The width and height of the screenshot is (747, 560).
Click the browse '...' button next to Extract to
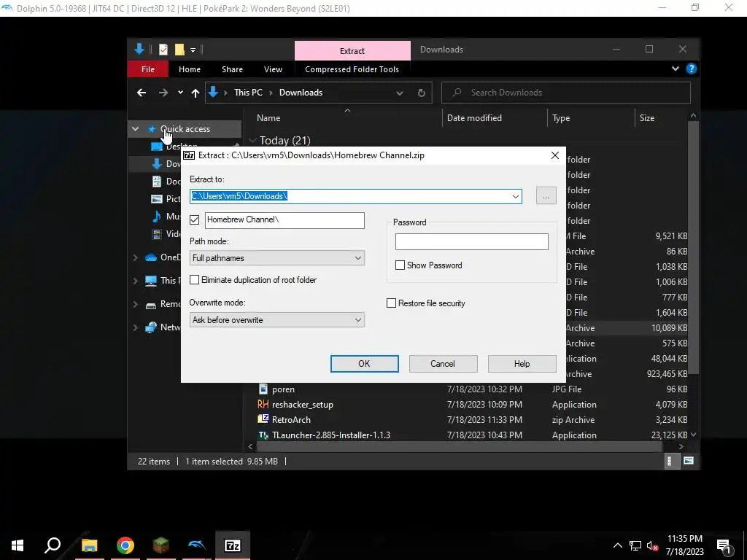click(x=546, y=195)
